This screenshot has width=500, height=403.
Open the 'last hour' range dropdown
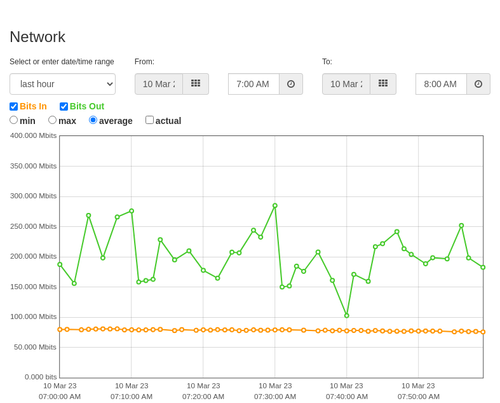coord(63,84)
